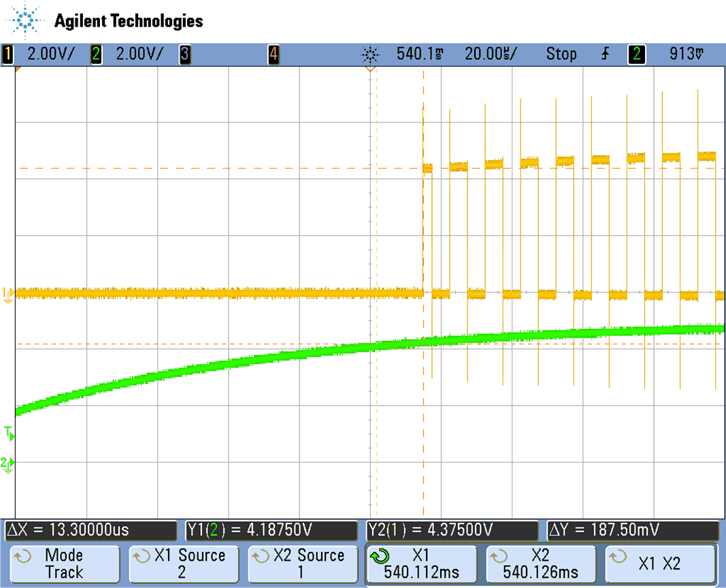Click the time reference icon beside the delay value

pyautogui.click(x=370, y=54)
